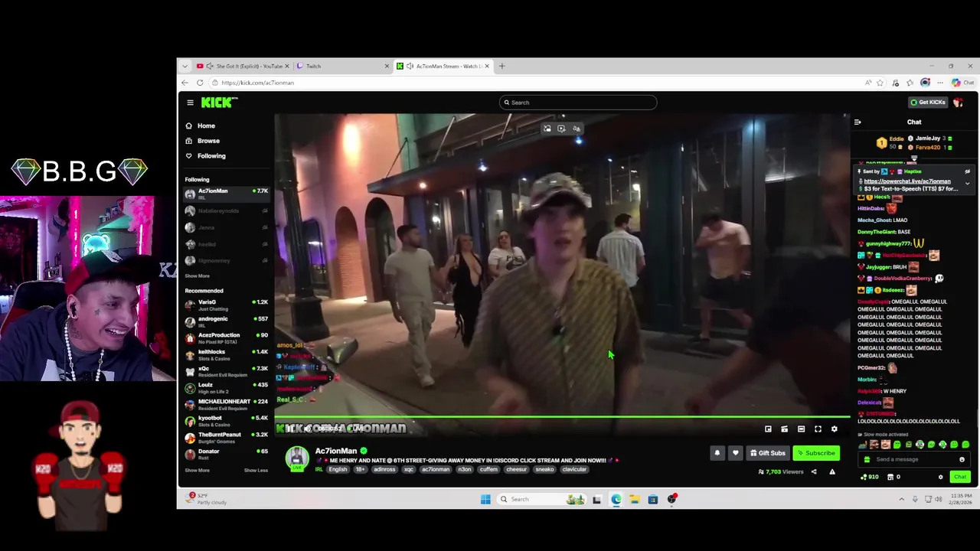Viewport: 980px width, 551px height.
Task: Toggle the notification bell for Ac7ionMan
Action: pyautogui.click(x=717, y=453)
